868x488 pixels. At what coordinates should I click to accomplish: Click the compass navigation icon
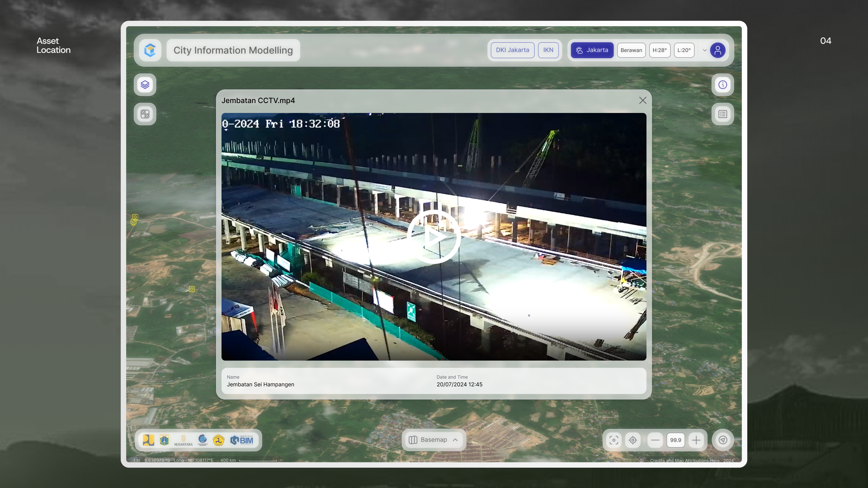pyautogui.click(x=722, y=440)
